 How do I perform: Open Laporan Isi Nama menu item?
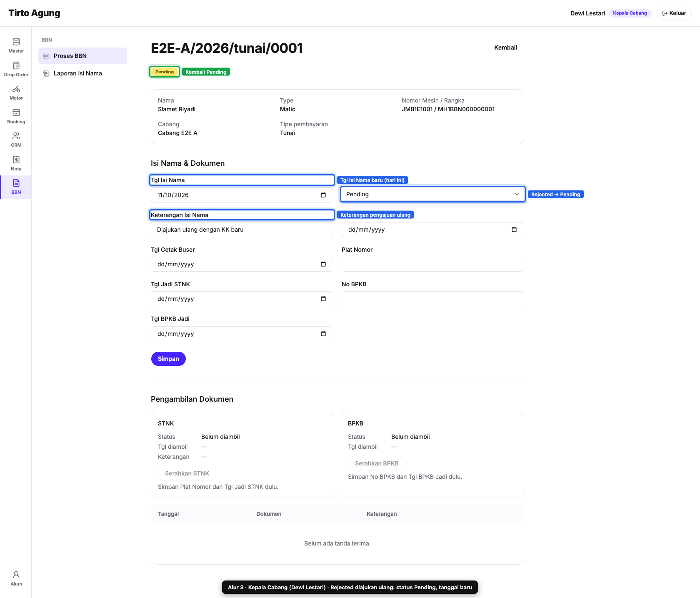82,73
